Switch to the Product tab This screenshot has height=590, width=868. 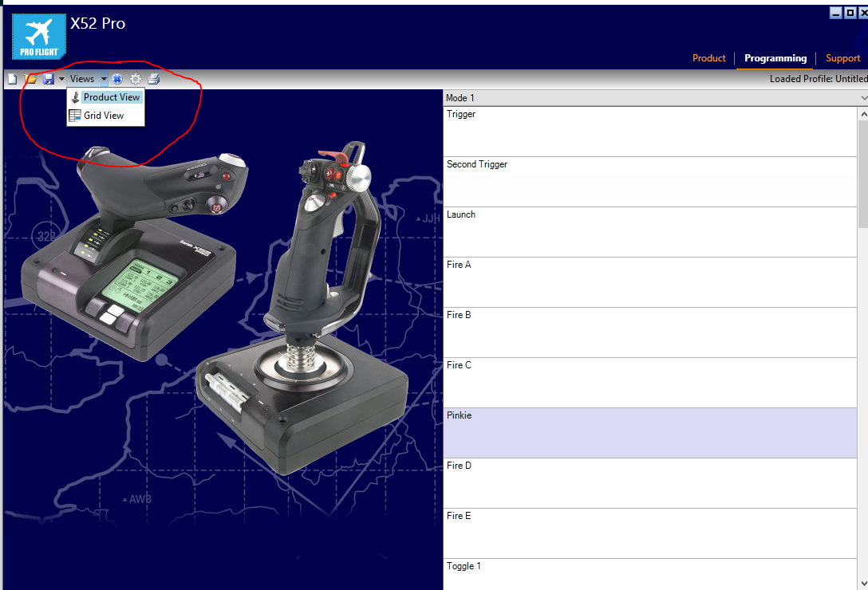(709, 57)
